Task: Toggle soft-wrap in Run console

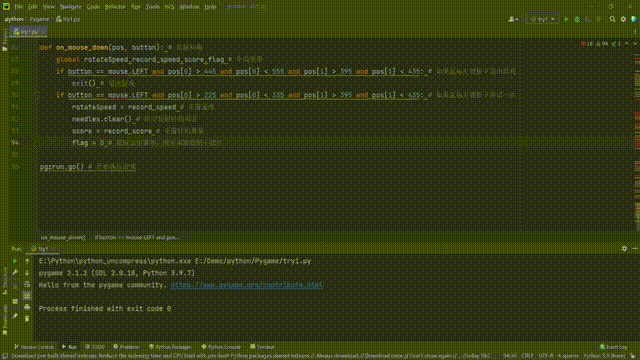Action: 27,284
